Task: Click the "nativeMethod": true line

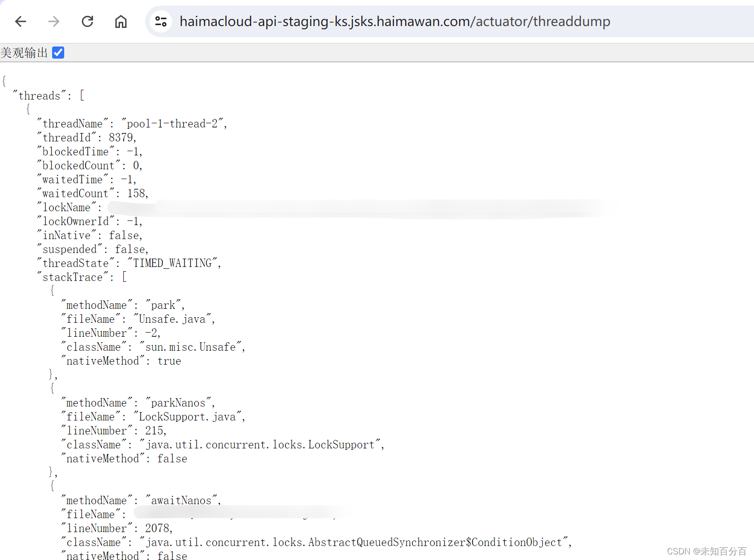Action: [x=121, y=361]
